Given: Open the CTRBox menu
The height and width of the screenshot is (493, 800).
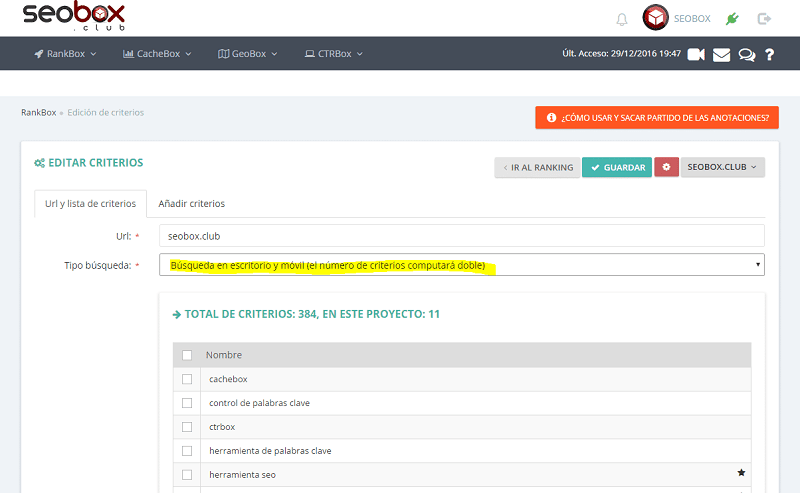Looking at the screenshot, I should tap(334, 54).
